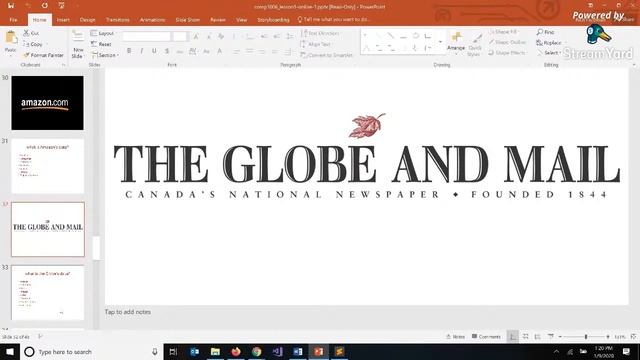Switch to the Animations tab
The width and height of the screenshot is (640, 360).
coord(152,20)
